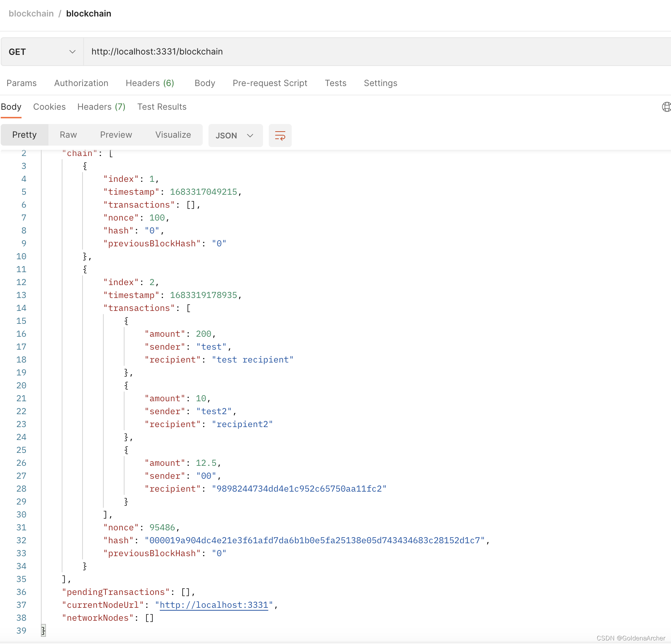671x644 pixels.
Task: Click the amount value 200
Action: pyautogui.click(x=203, y=334)
